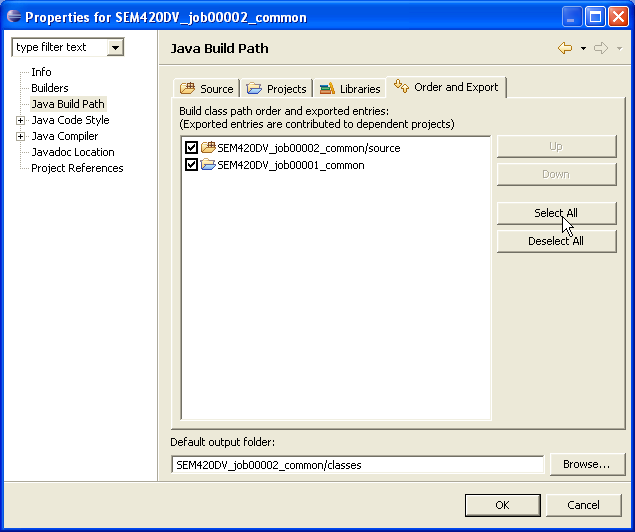The width and height of the screenshot is (635, 532).
Task: Open the Projects tab
Action: point(277,89)
